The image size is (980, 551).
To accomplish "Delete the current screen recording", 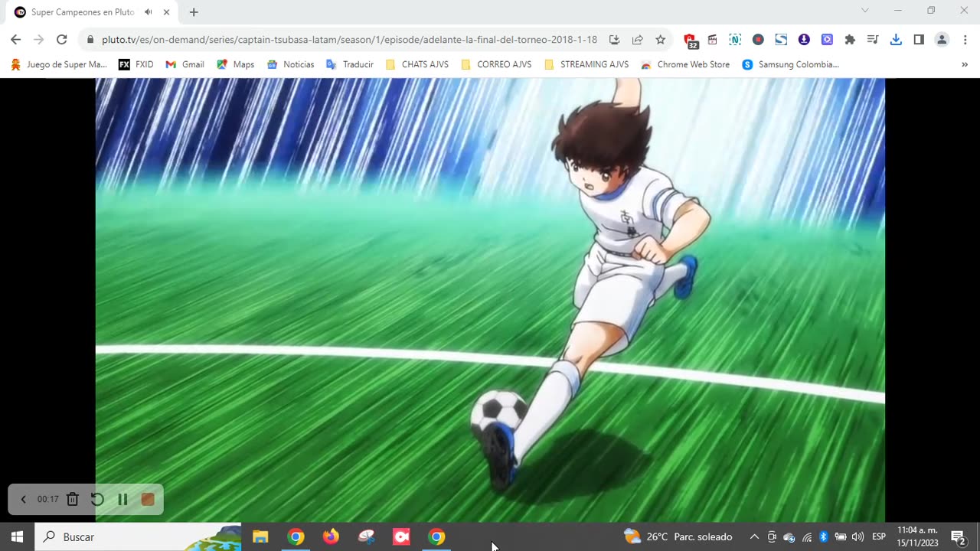I will (73, 499).
